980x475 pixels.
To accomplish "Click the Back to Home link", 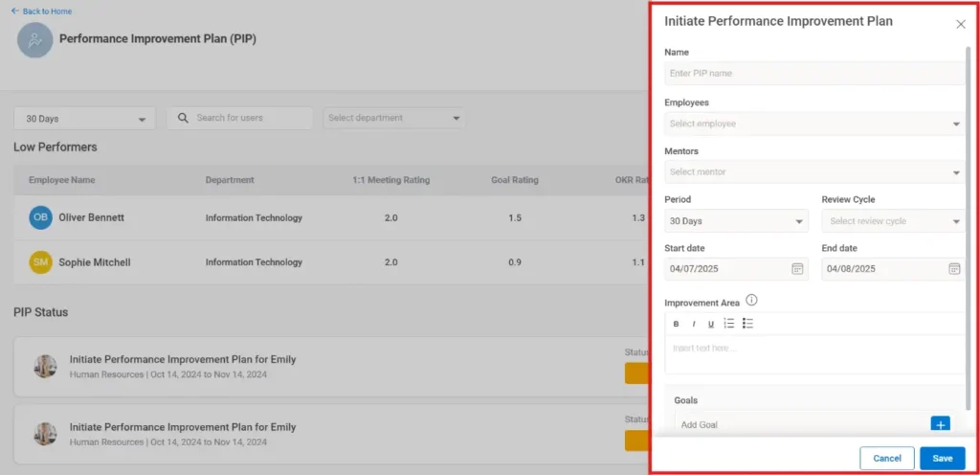I will point(41,11).
